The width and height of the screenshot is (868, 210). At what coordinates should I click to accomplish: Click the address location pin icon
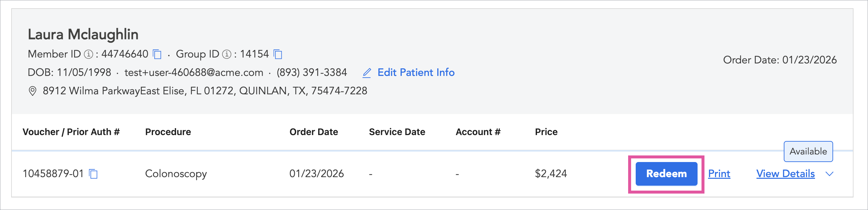32,91
